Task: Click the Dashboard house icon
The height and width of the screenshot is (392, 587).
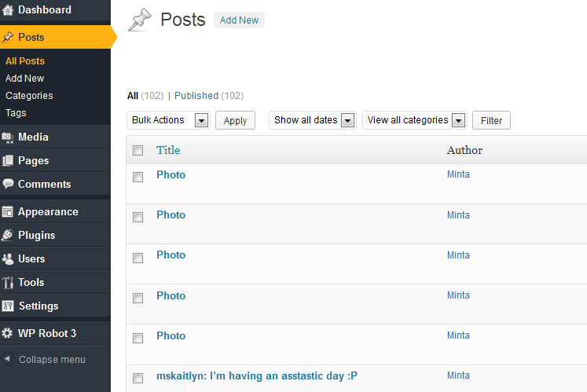Action: point(8,10)
